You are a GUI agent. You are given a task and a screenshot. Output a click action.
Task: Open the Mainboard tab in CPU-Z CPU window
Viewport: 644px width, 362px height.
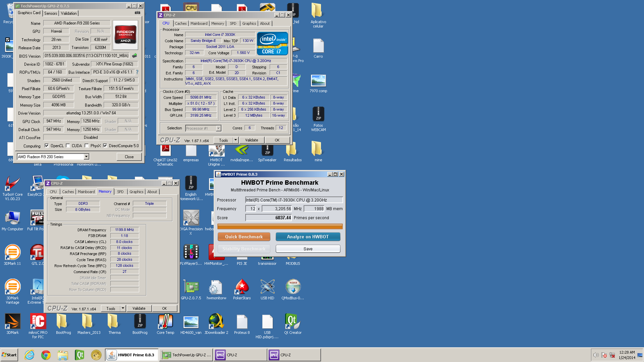click(199, 23)
